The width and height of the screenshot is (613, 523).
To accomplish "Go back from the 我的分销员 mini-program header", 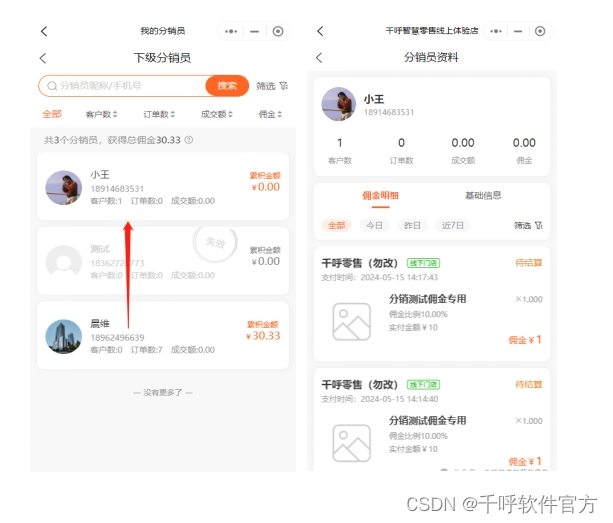I will coord(44,31).
